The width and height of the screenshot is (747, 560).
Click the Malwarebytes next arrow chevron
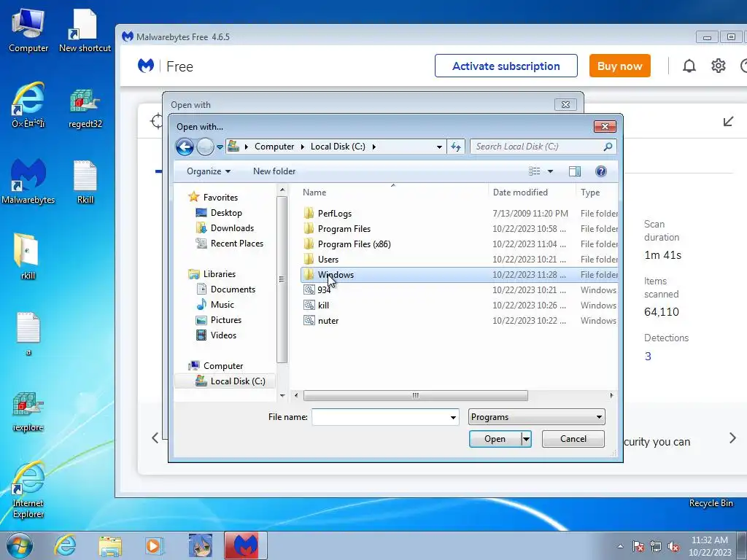pos(732,438)
